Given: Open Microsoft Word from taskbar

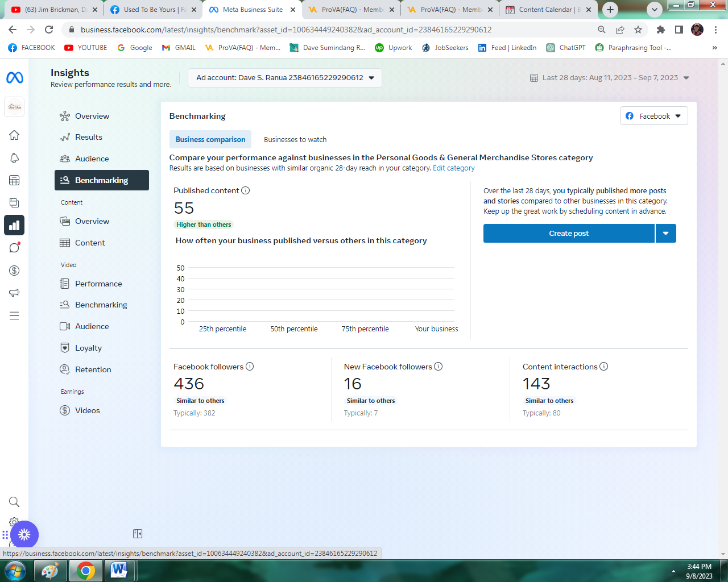Looking at the screenshot, I should [119, 570].
